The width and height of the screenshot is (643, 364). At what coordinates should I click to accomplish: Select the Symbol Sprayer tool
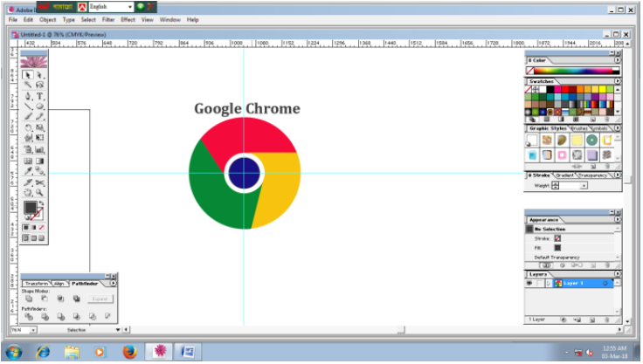coord(27,149)
